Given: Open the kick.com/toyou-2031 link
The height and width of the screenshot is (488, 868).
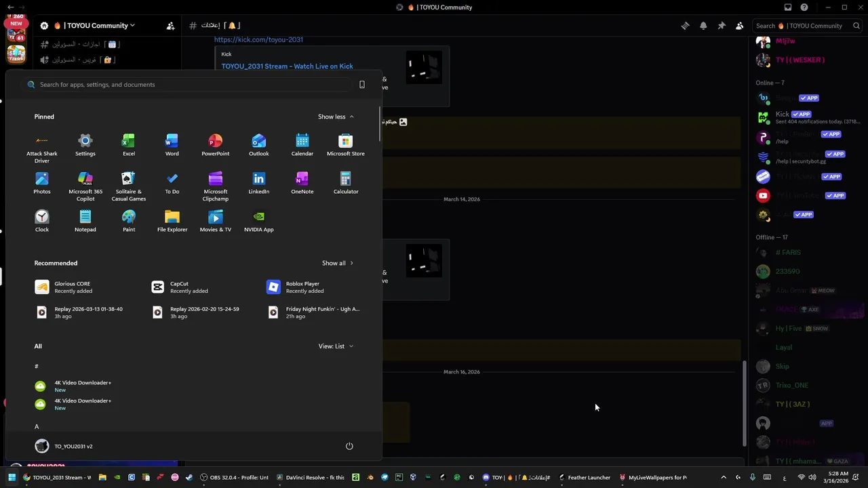Looking at the screenshot, I should (258, 40).
